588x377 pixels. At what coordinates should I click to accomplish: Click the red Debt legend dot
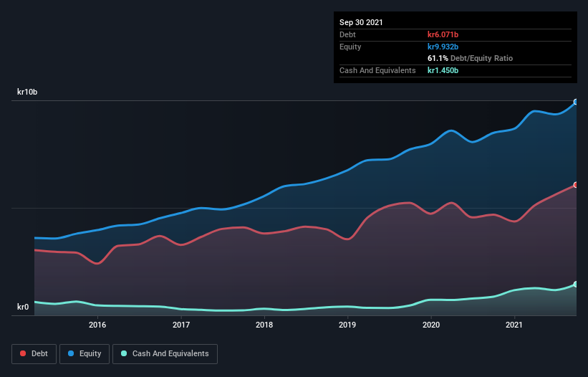23,353
